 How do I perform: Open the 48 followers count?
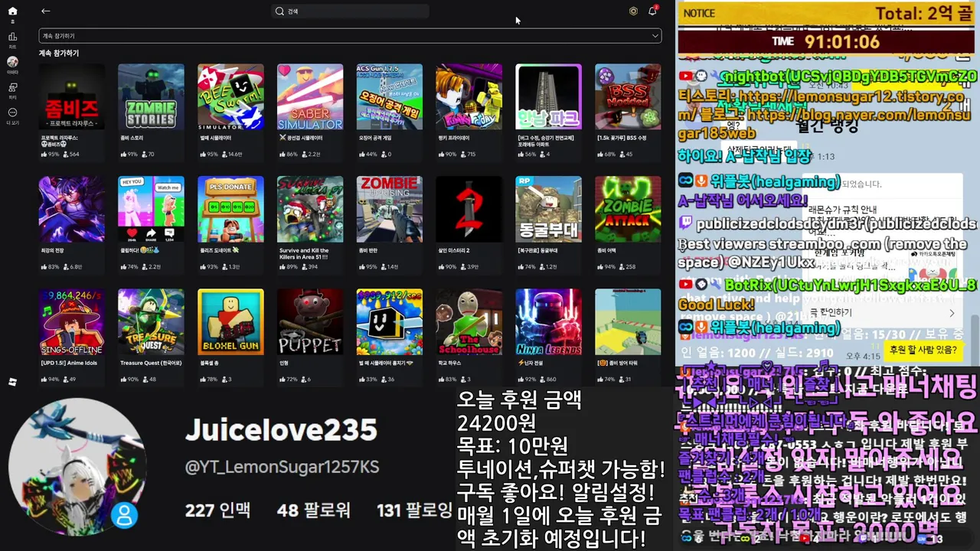point(313,510)
